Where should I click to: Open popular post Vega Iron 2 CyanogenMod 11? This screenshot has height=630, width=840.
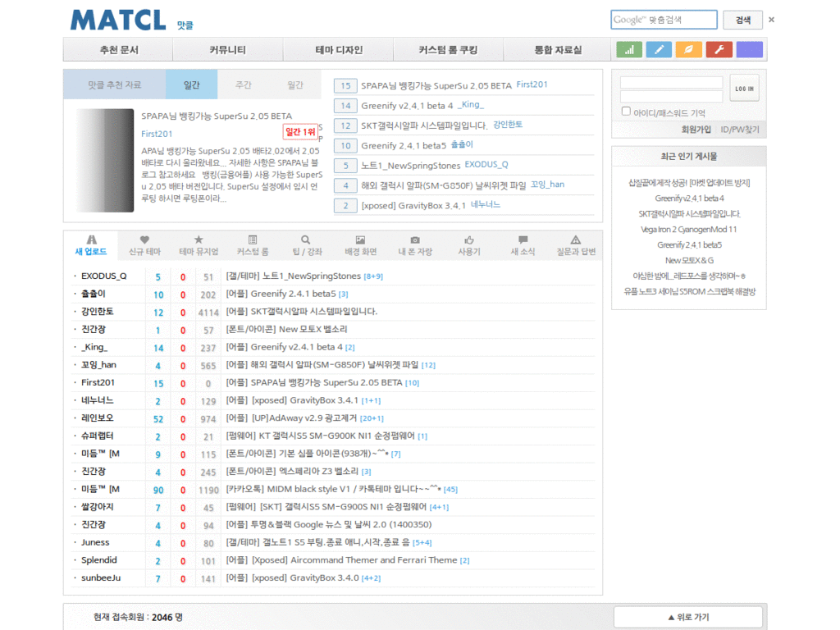coord(689,230)
